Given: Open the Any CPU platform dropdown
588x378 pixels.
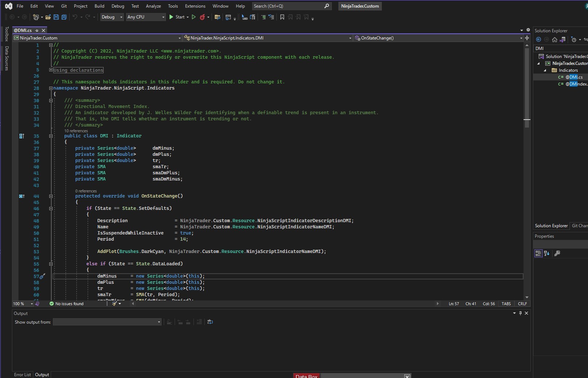Looking at the screenshot, I should [x=146, y=17].
